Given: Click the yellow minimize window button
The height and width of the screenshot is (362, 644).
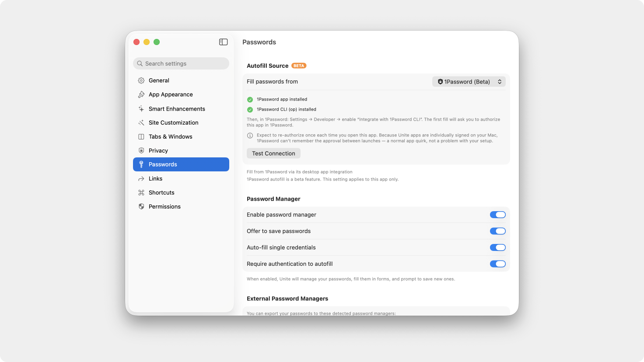Looking at the screenshot, I should pyautogui.click(x=147, y=42).
